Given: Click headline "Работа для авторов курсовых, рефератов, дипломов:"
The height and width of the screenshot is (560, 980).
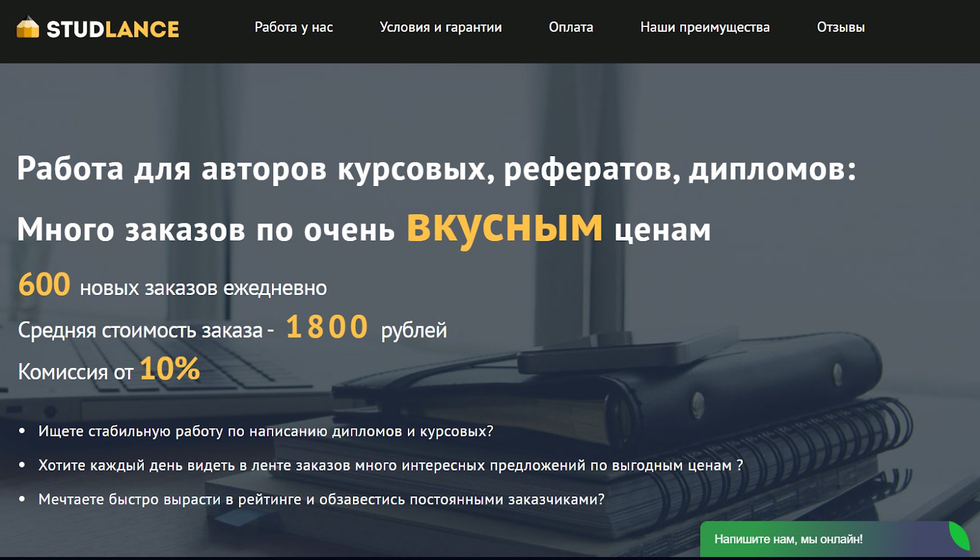Looking at the screenshot, I should (436, 168).
